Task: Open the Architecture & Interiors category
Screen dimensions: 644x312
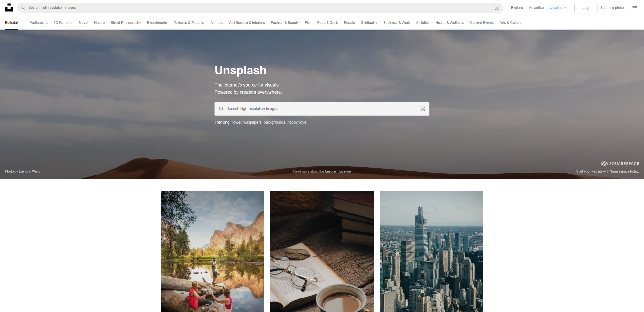Action: point(247,23)
